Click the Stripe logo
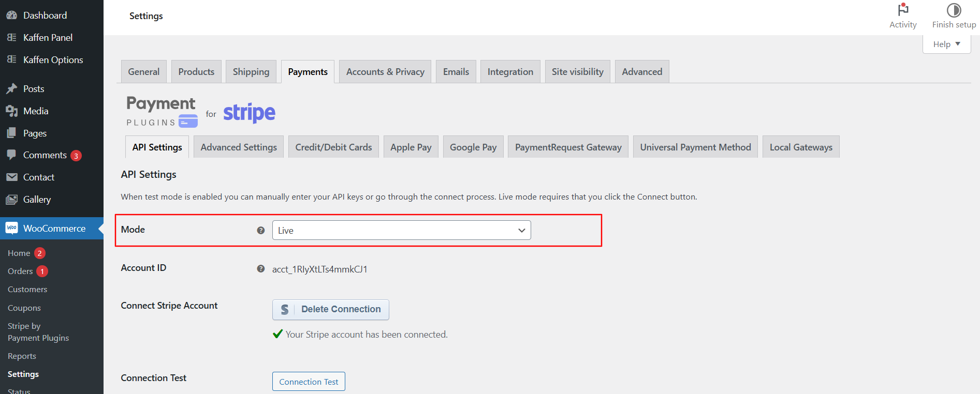Screen dimensions: 980x394 tap(249, 112)
